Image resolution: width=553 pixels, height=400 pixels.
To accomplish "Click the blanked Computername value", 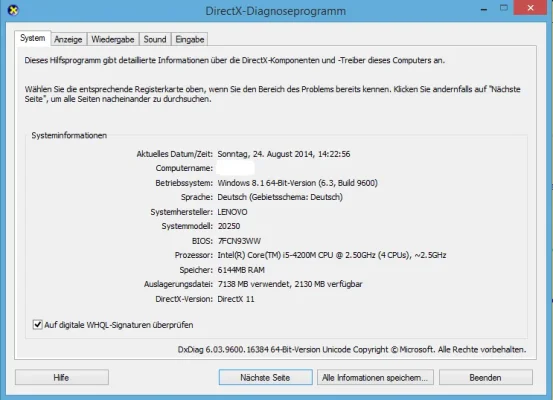I will coord(235,168).
